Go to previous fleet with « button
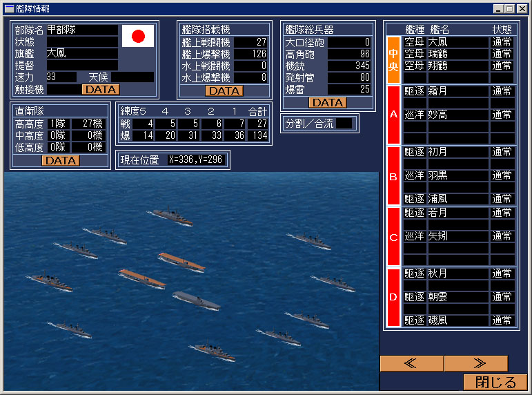Screen dimensions: 532x395 (x=411, y=363)
